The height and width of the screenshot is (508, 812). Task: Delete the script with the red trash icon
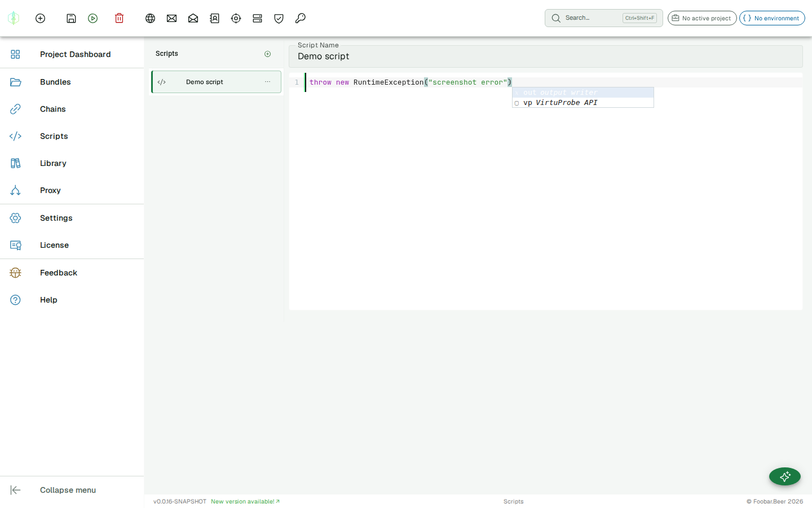tap(119, 18)
